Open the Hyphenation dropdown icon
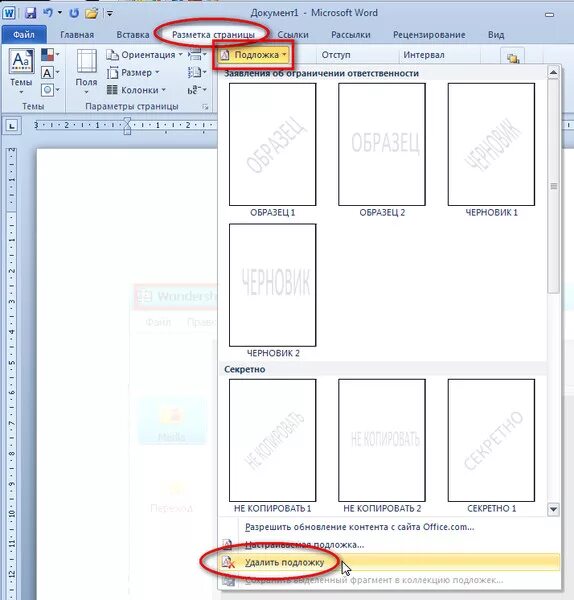The width and height of the screenshot is (574, 600). pyautogui.click(x=197, y=90)
